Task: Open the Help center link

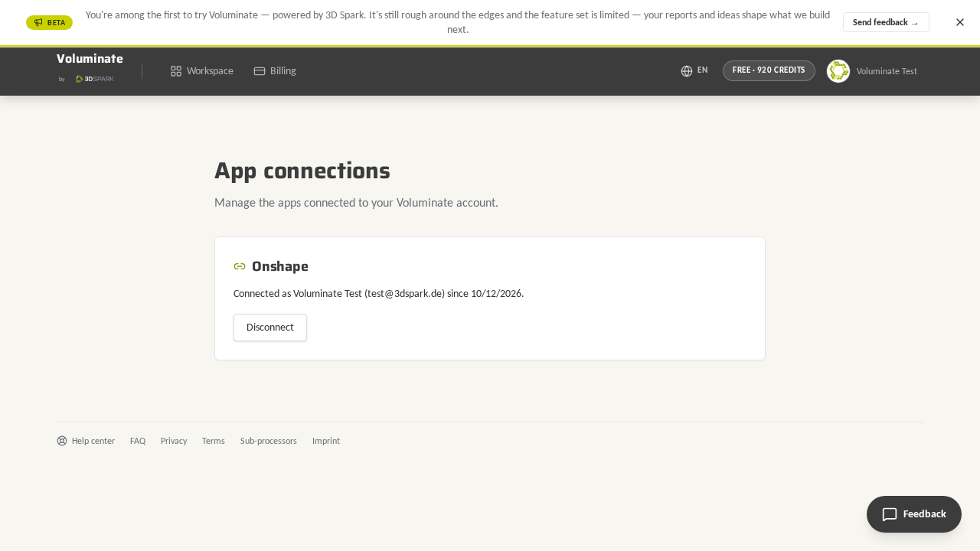Action: pos(86,441)
